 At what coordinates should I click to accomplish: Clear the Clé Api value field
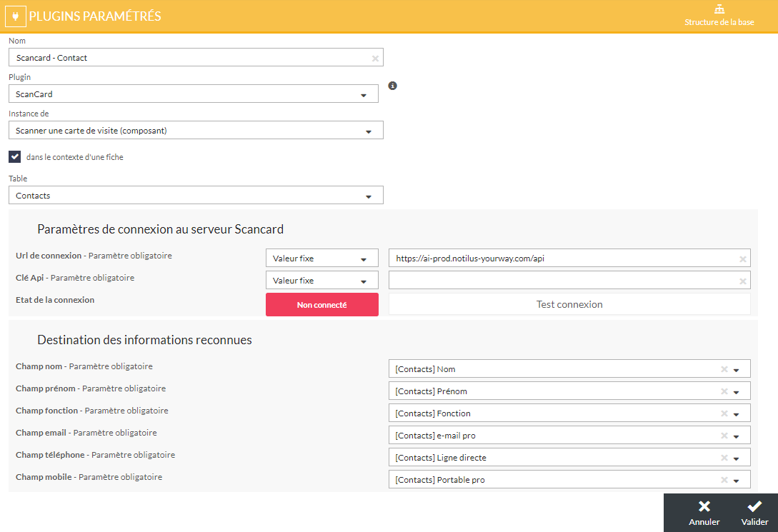click(742, 281)
